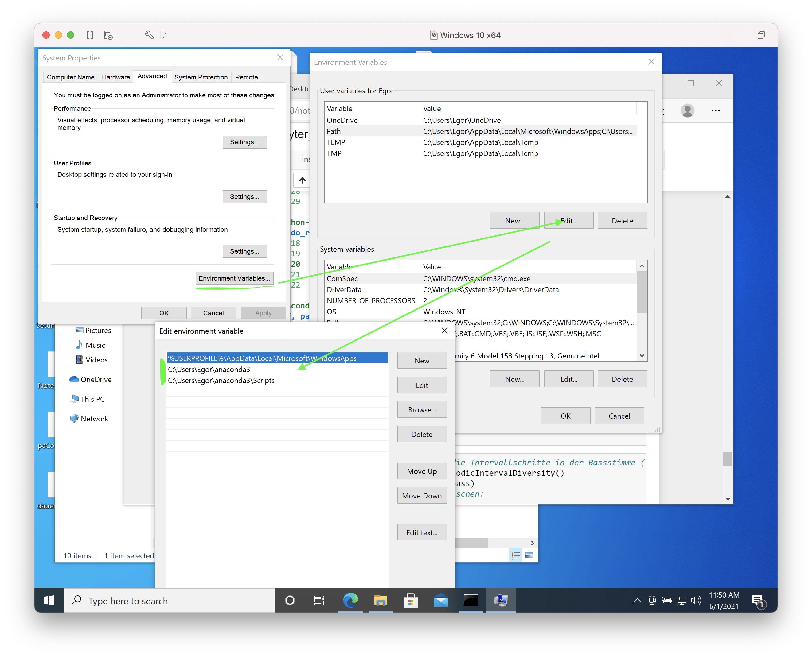Open the Mail app from the taskbar
The height and width of the screenshot is (658, 812).
point(441,600)
